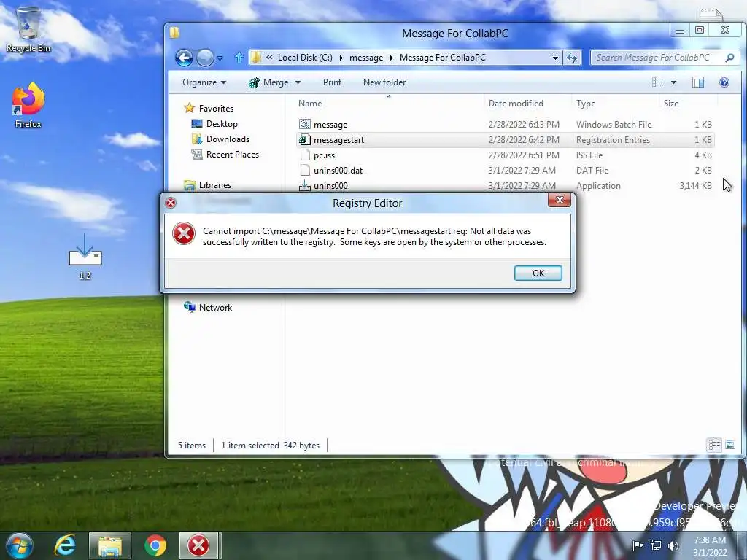Image resolution: width=747 pixels, height=560 pixels.
Task: Click 'message' breadcrumb in address bar
Action: pos(366,58)
